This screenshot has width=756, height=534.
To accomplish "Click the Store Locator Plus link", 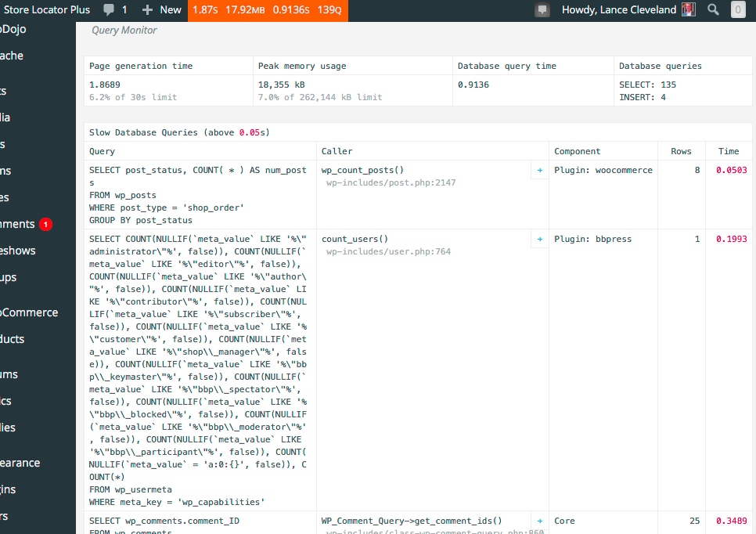I will (x=47, y=10).
